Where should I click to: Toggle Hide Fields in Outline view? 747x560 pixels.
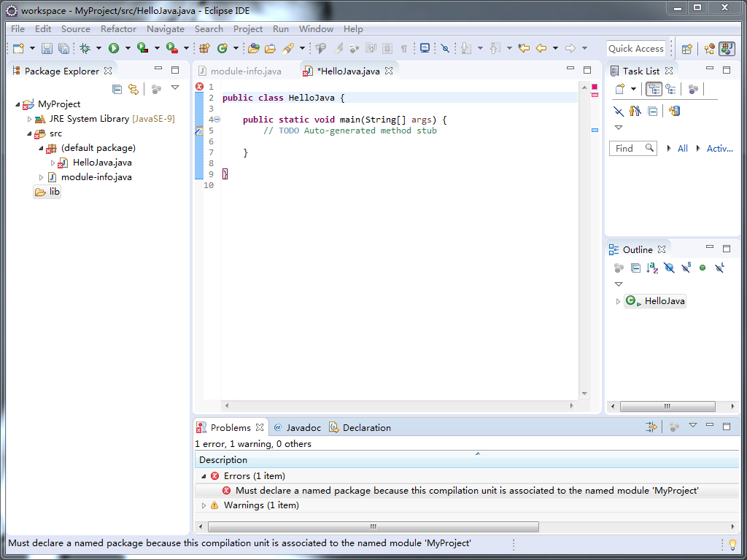[670, 268]
